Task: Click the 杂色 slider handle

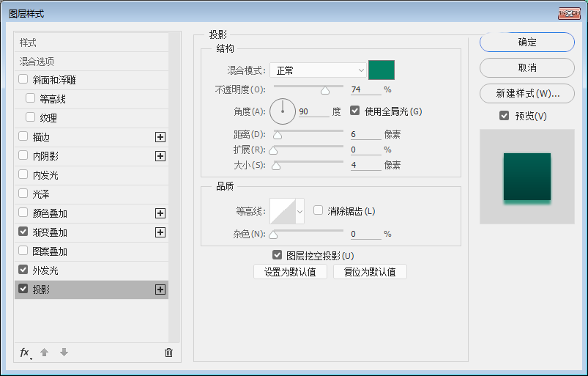Action: pyautogui.click(x=273, y=235)
